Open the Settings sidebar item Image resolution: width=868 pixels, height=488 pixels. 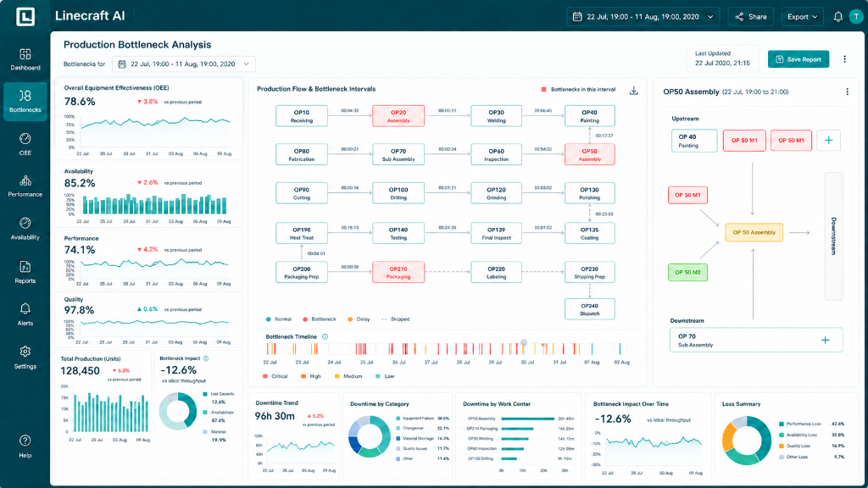coord(25,358)
